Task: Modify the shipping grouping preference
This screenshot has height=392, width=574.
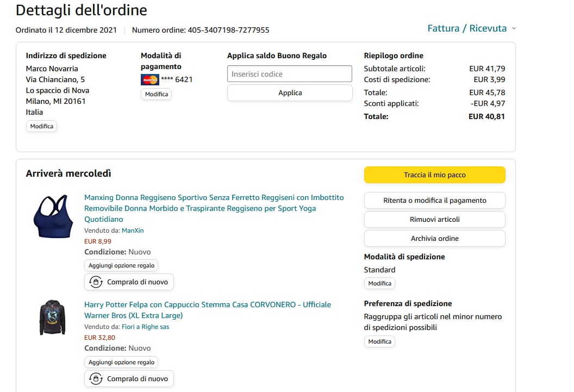Action: click(x=379, y=341)
